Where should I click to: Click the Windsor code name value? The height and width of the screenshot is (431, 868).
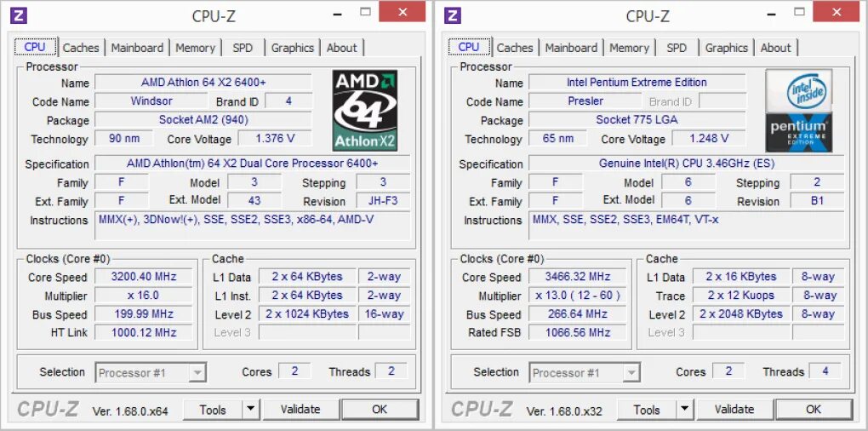pos(151,101)
